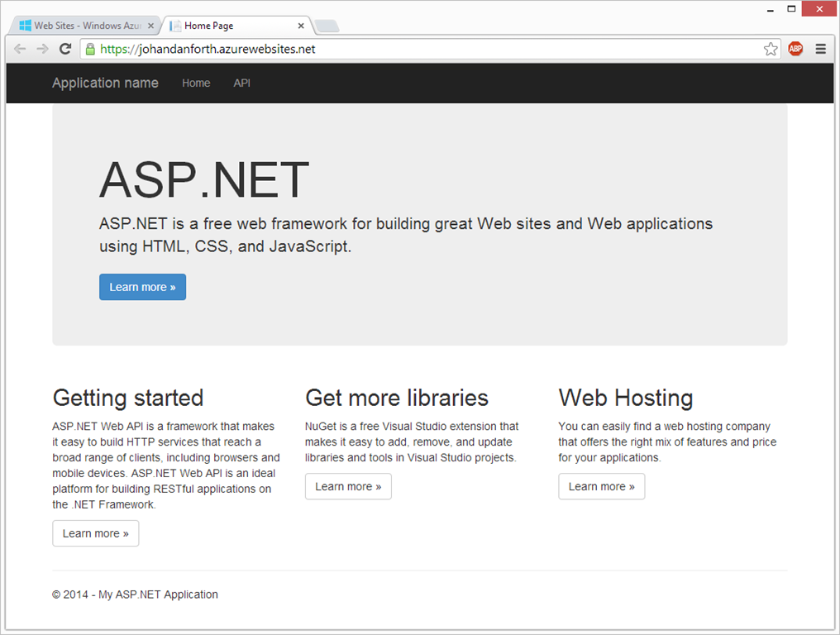Click the NuGet description paragraph
Screen dimensions: 840x635
(412, 442)
